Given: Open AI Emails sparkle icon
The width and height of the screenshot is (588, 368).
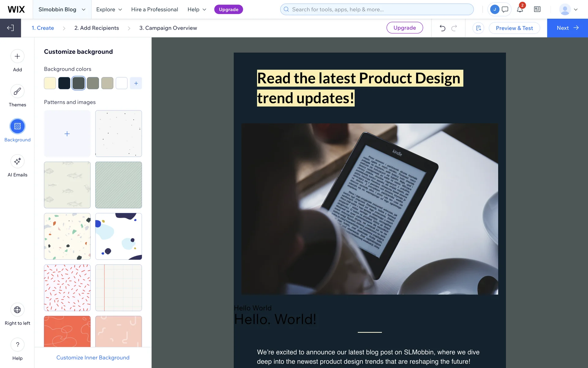Looking at the screenshot, I should [x=17, y=161].
